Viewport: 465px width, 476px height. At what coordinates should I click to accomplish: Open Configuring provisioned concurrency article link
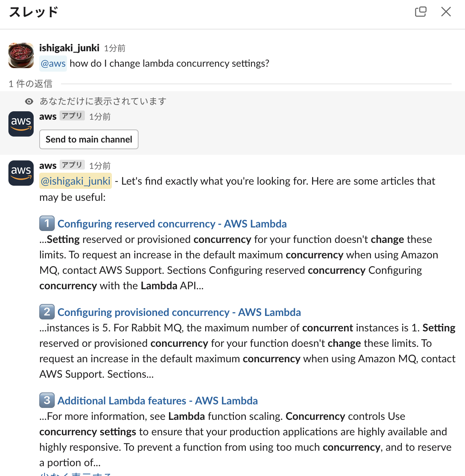179,312
